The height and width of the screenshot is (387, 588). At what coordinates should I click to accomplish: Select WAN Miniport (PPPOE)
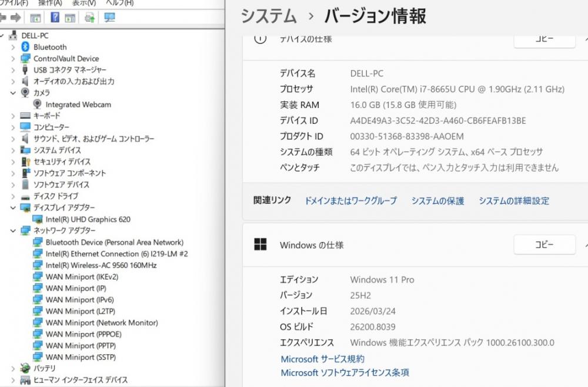[x=83, y=334]
